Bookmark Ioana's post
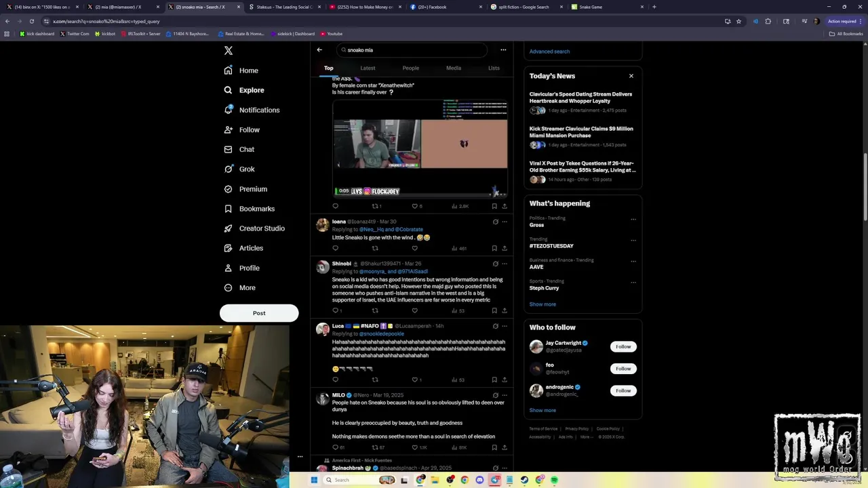The height and width of the screenshot is (488, 868). click(494, 248)
